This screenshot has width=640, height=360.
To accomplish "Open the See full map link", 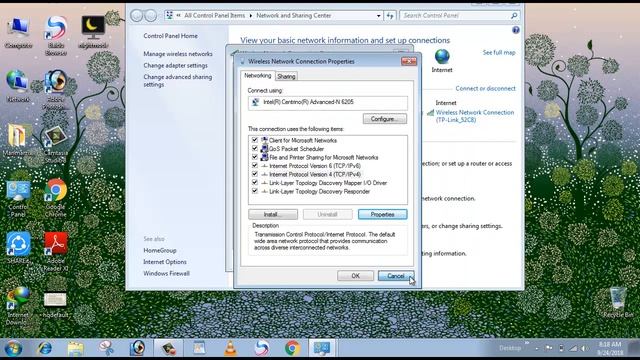I will [x=499, y=52].
